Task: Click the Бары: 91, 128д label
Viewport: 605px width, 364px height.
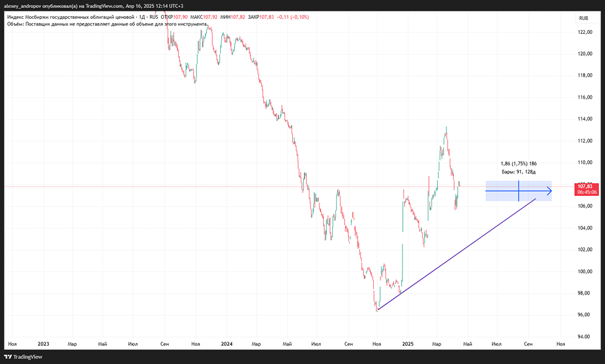Action: [x=518, y=172]
